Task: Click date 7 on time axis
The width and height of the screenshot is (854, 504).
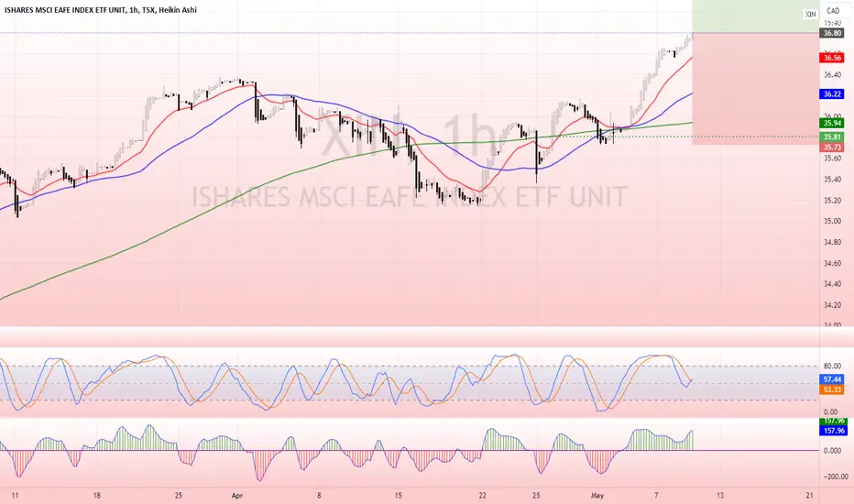Action: pyautogui.click(x=656, y=495)
